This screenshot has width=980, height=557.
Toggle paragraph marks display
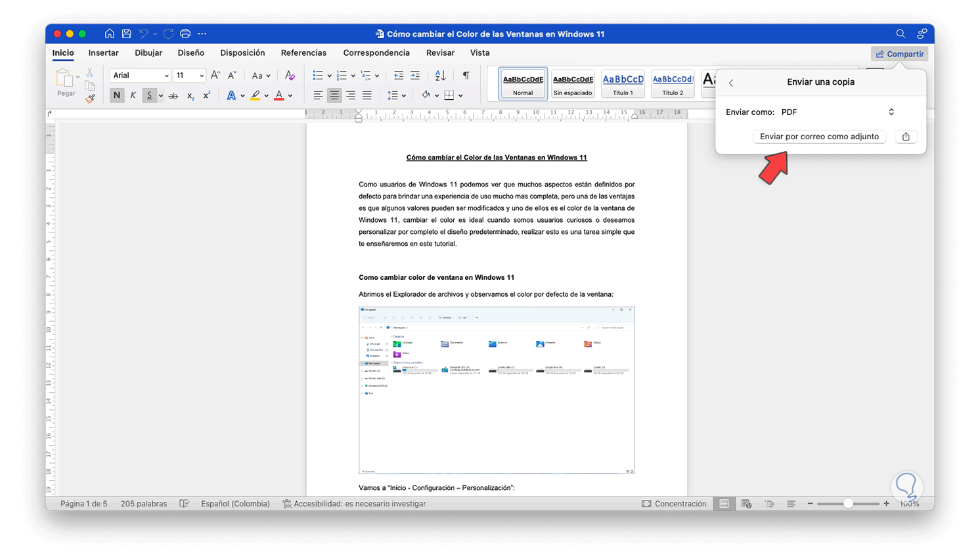(x=466, y=76)
